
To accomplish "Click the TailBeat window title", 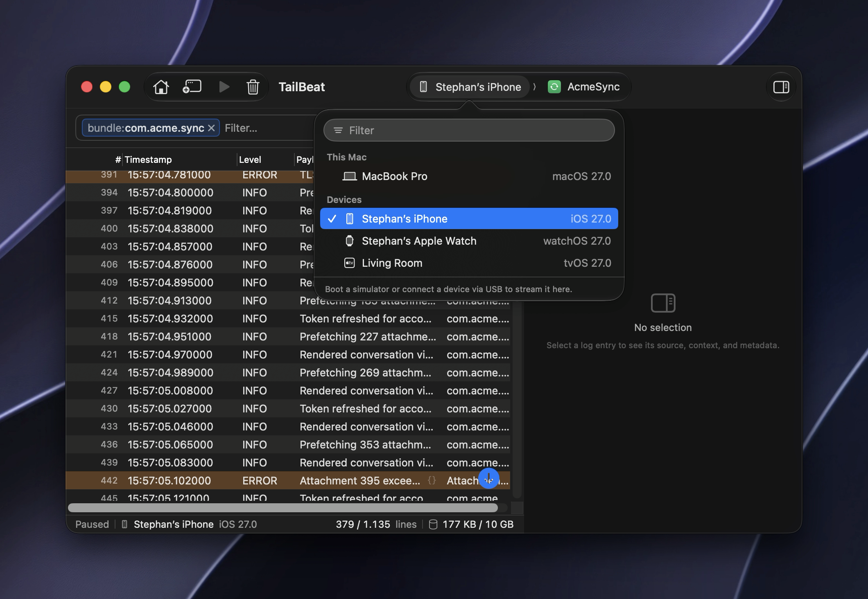I will [302, 87].
